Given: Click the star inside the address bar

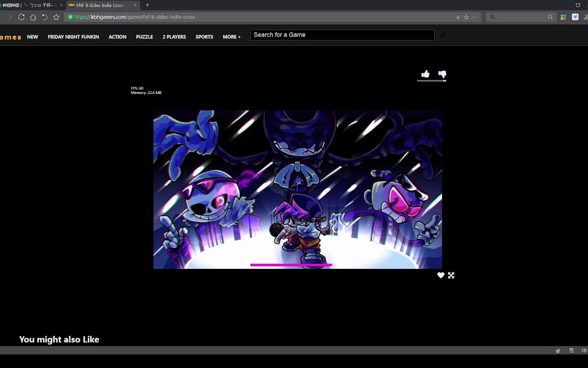Looking at the screenshot, I should coord(466,17).
